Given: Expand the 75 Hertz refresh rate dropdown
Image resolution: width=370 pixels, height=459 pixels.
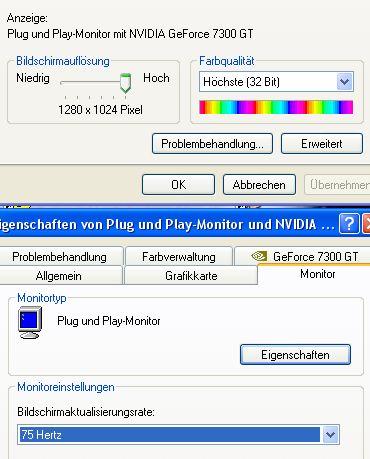Looking at the screenshot, I should (330, 434).
